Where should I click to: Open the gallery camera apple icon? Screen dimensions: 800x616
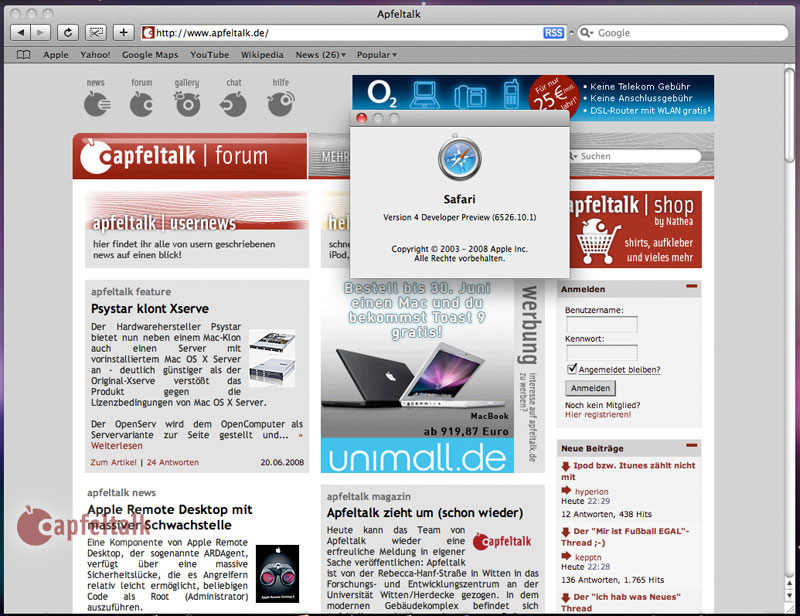coord(187,104)
